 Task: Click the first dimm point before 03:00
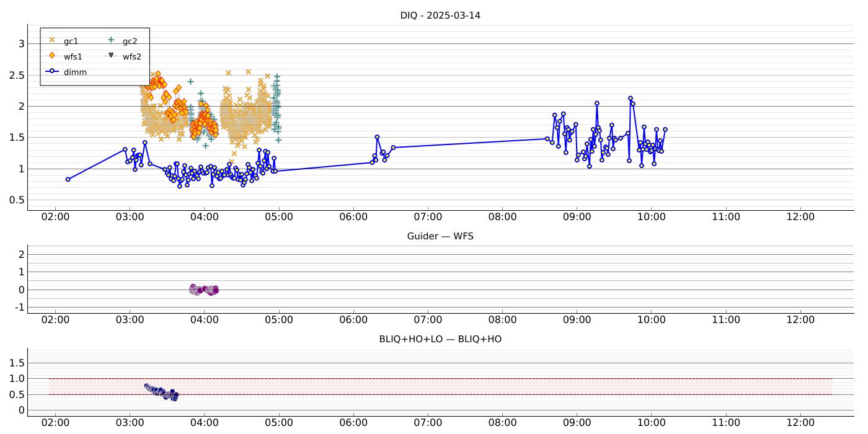tap(68, 179)
